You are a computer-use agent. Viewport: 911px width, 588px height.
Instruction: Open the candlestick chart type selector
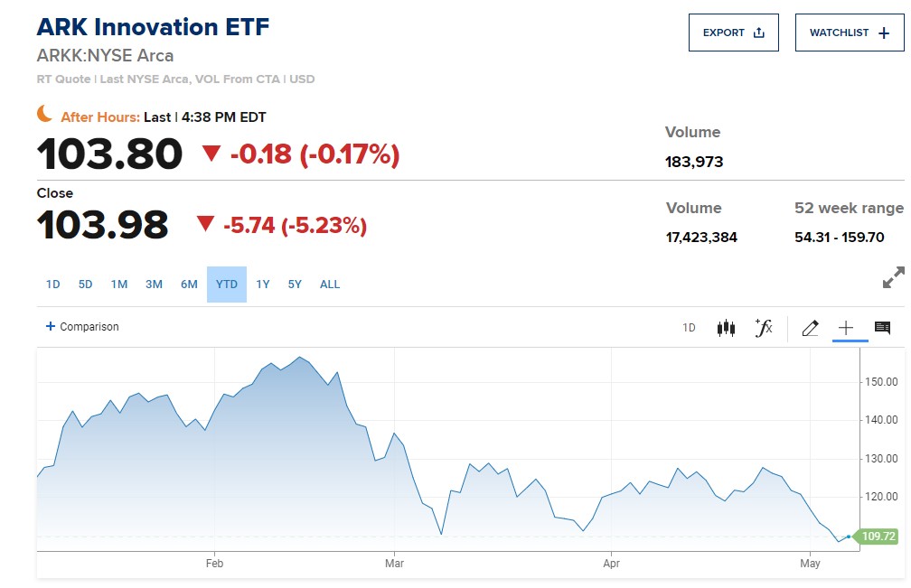pos(726,328)
